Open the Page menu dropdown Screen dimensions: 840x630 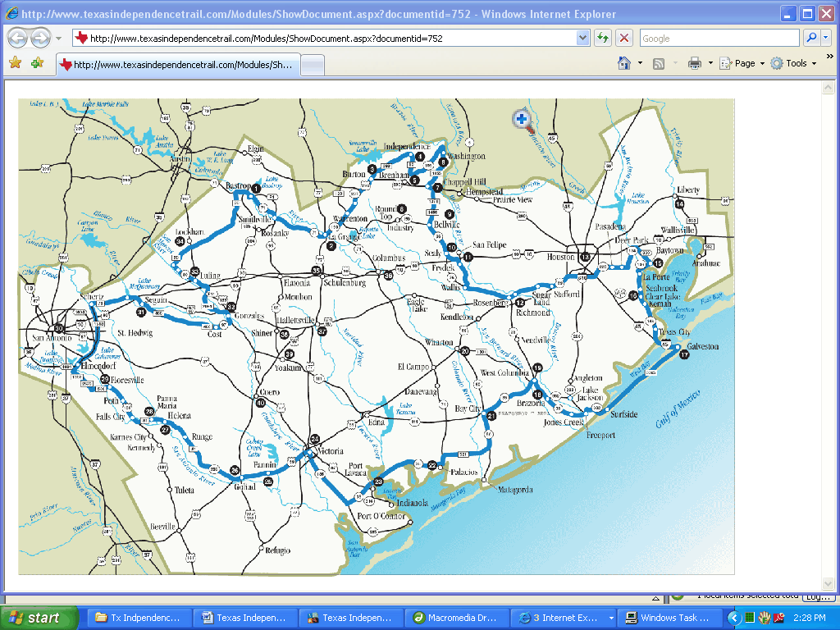pos(742,63)
